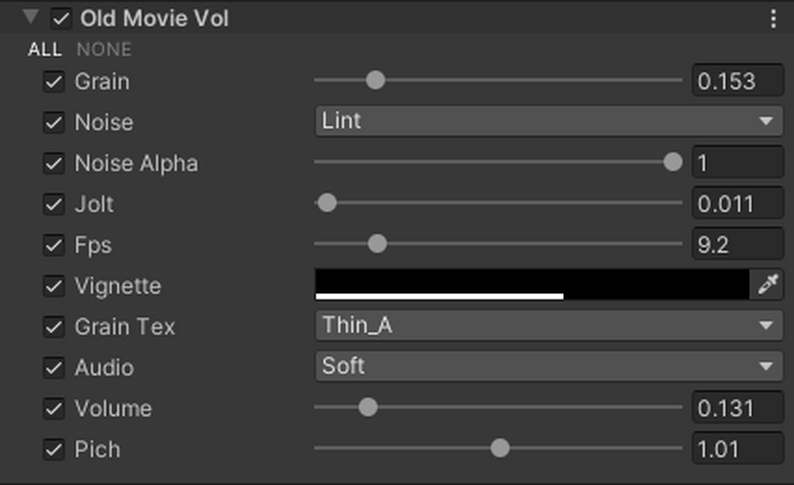The image size is (794, 485).
Task: Disable the Old Movie Vol component checkbox
Action: point(62,19)
